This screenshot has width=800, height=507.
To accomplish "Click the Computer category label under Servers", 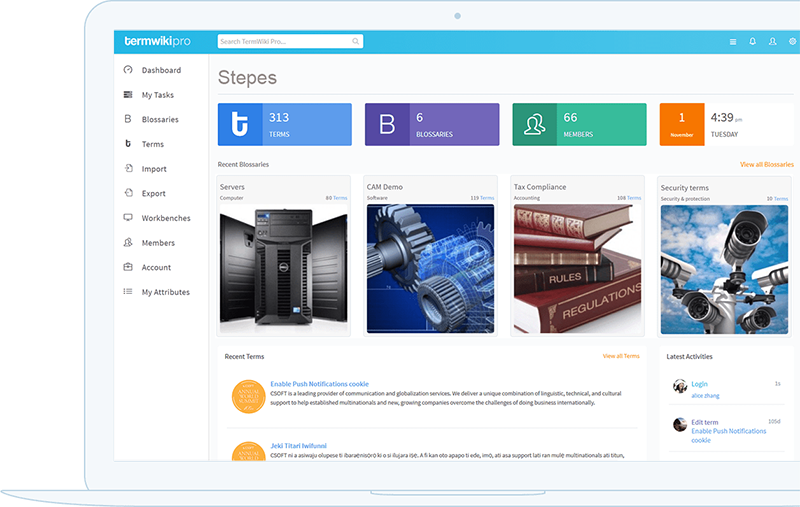I will (232, 198).
